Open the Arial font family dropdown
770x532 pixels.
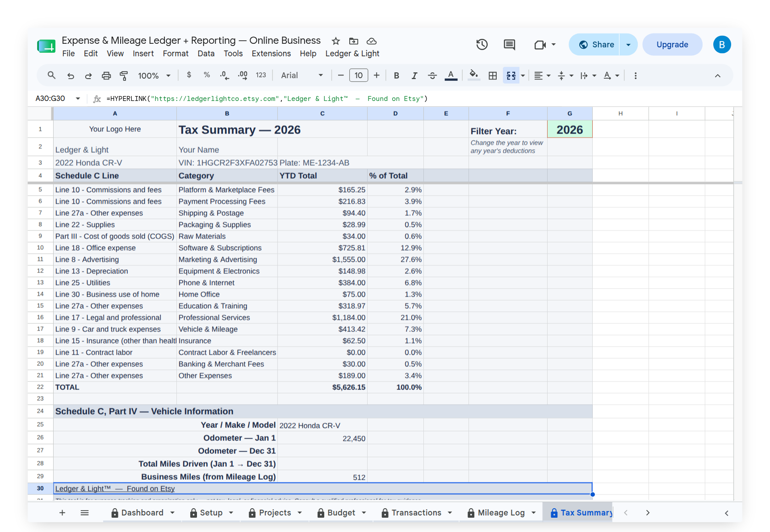click(301, 75)
